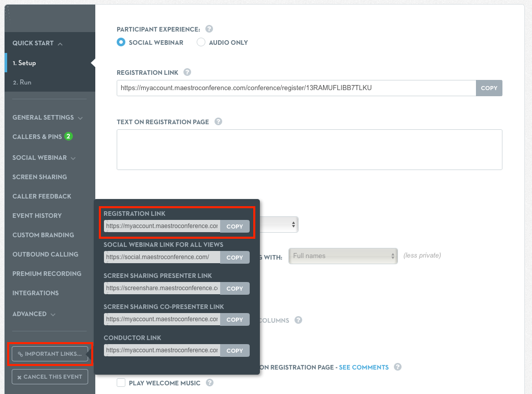Open Caller Feedback section

[42, 196]
